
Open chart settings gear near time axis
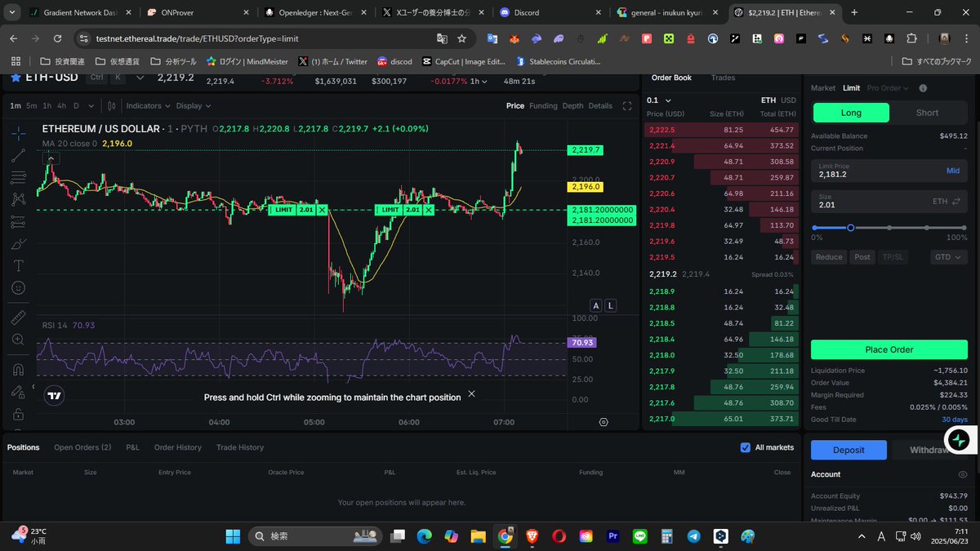604,422
